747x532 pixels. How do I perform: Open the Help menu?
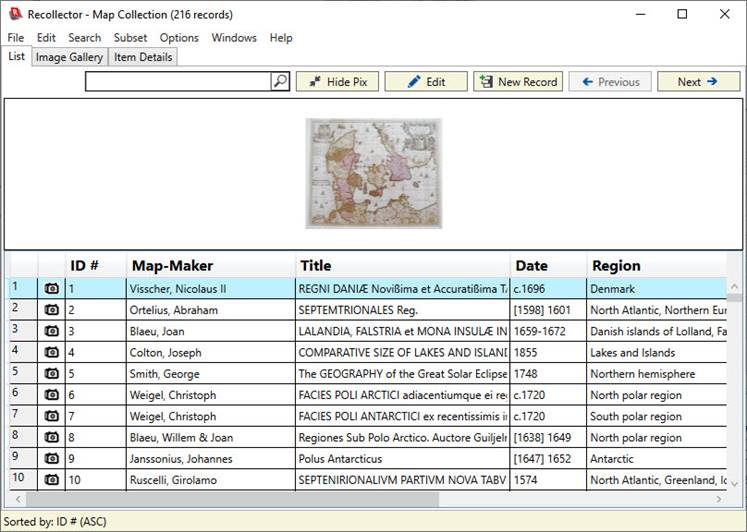[x=281, y=38]
